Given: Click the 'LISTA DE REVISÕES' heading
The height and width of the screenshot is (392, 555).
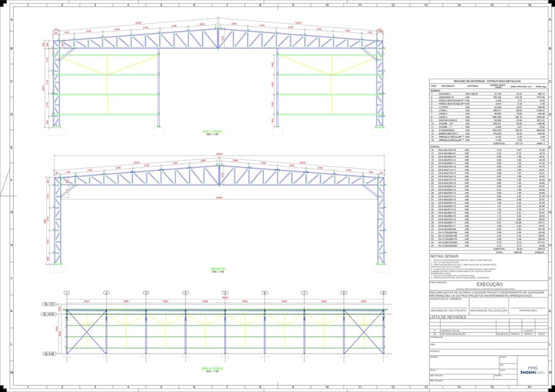Looking at the screenshot, I should (x=448, y=317).
